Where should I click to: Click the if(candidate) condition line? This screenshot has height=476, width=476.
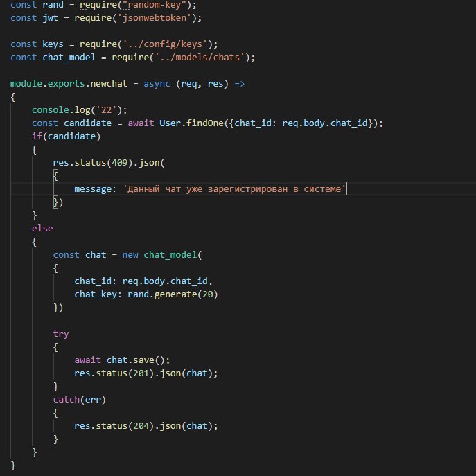(67, 136)
